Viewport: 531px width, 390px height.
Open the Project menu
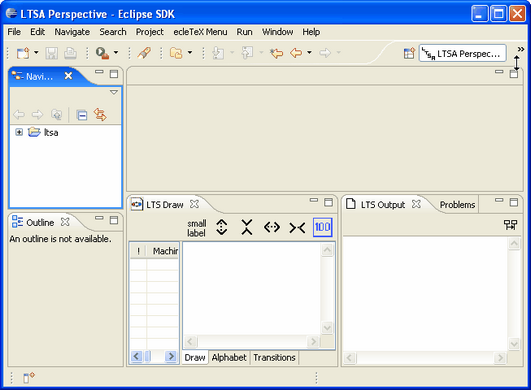click(x=150, y=32)
